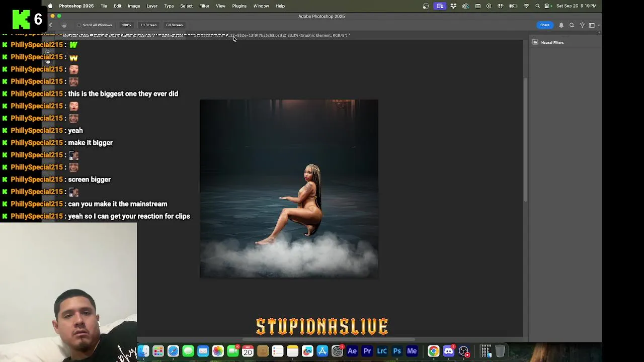Click the Creative Cloud menu bar icon

[465, 6]
